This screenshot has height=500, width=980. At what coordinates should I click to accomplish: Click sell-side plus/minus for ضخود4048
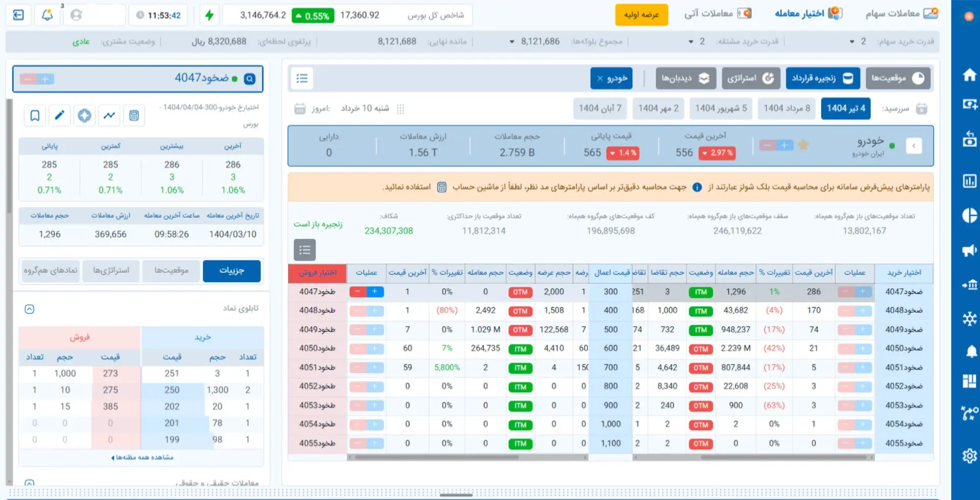[x=366, y=311]
